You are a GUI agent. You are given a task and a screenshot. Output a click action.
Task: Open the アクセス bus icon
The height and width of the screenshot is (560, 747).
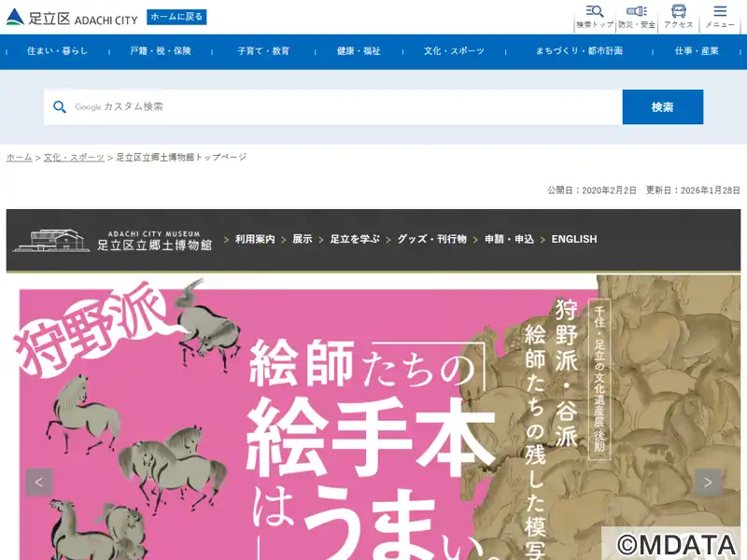point(679,16)
